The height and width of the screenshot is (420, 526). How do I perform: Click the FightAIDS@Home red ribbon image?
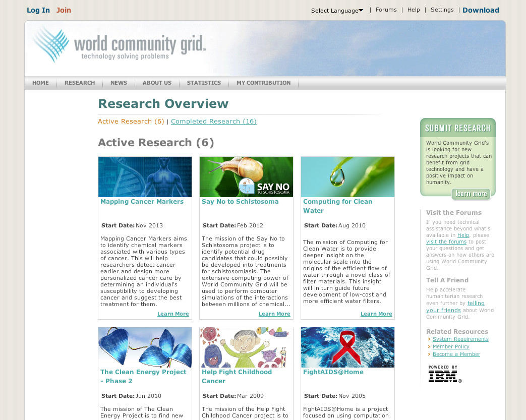[x=347, y=347]
